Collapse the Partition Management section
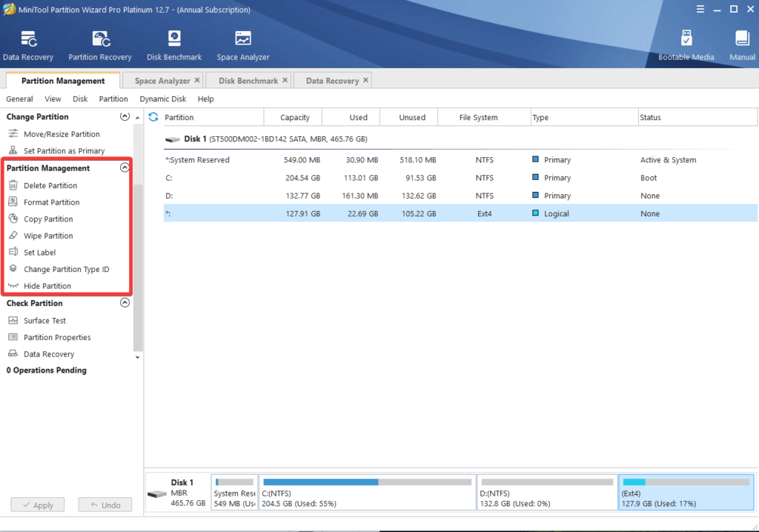Image resolution: width=759 pixels, height=532 pixels. click(125, 167)
